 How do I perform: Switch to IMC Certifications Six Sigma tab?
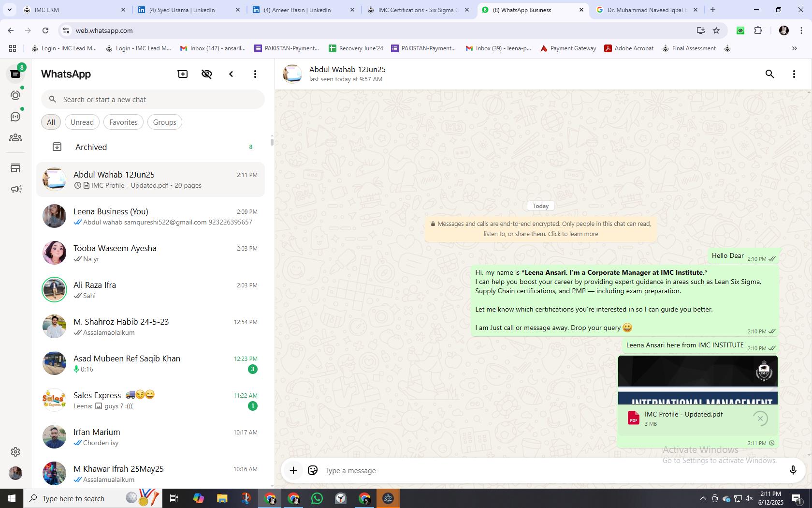(418, 10)
